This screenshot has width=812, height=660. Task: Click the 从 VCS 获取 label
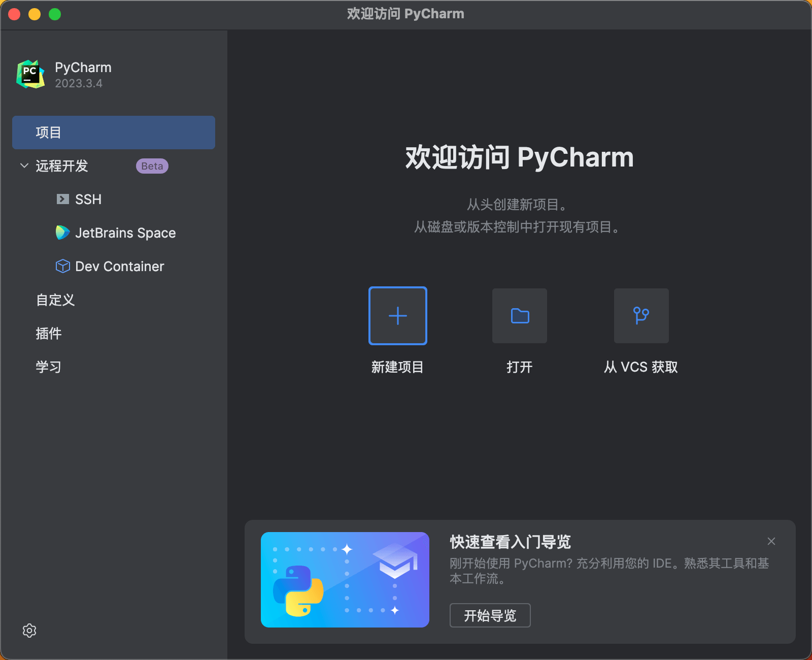pos(641,367)
